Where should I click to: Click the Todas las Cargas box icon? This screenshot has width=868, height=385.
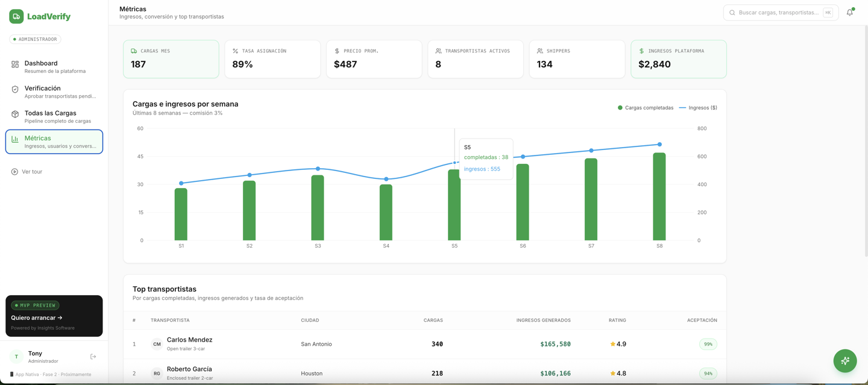(15, 114)
